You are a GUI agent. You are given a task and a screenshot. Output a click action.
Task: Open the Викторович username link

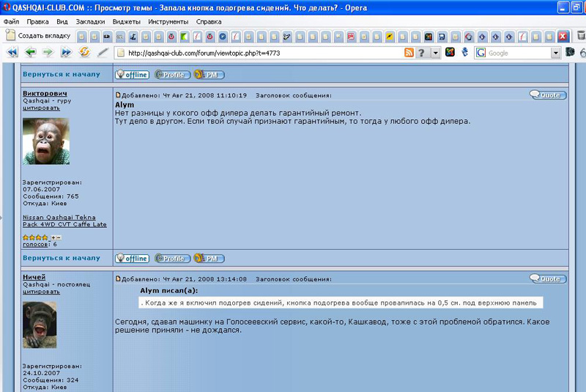(x=45, y=94)
